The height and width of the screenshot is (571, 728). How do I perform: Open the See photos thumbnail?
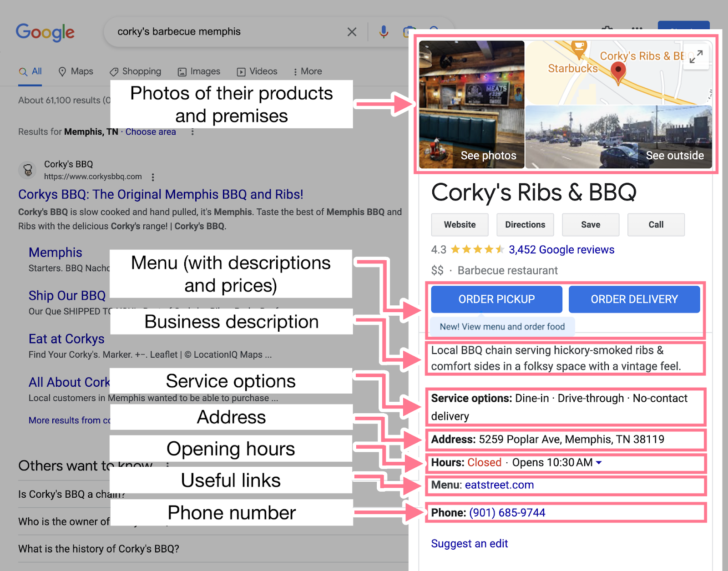472,105
